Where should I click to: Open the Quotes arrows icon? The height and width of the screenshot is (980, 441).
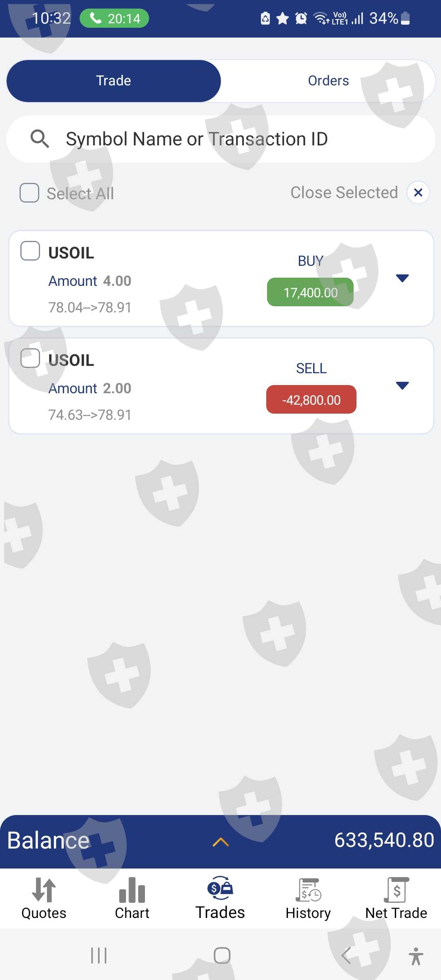click(x=44, y=890)
